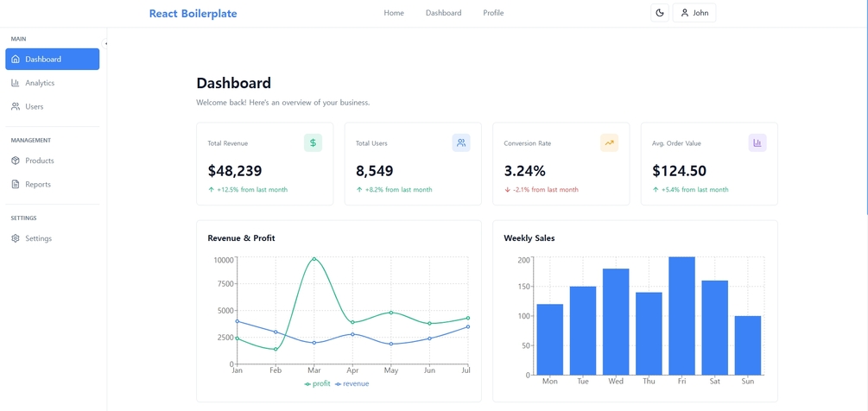Click the $48,239 revenue value

point(235,171)
